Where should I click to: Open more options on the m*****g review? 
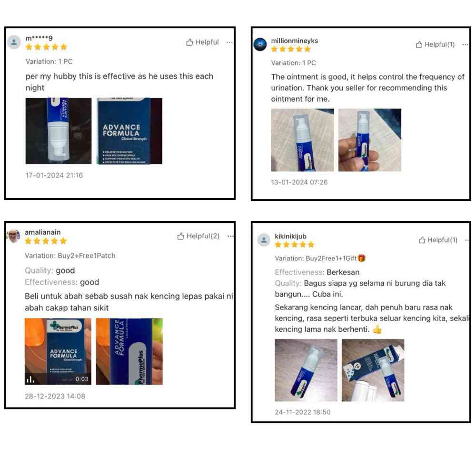tap(229, 42)
